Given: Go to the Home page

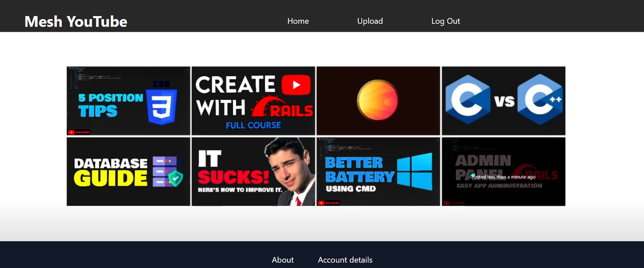Looking at the screenshot, I should pos(298,21).
